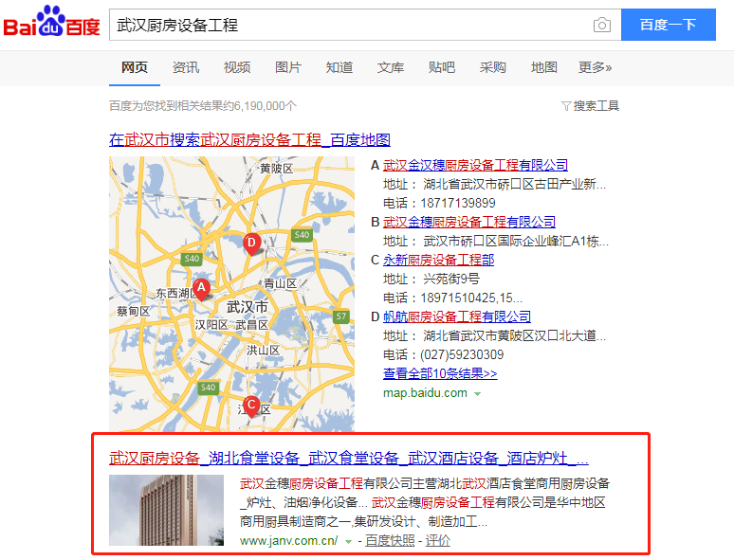Open the 文库 tab
734x560 pixels.
click(x=391, y=68)
